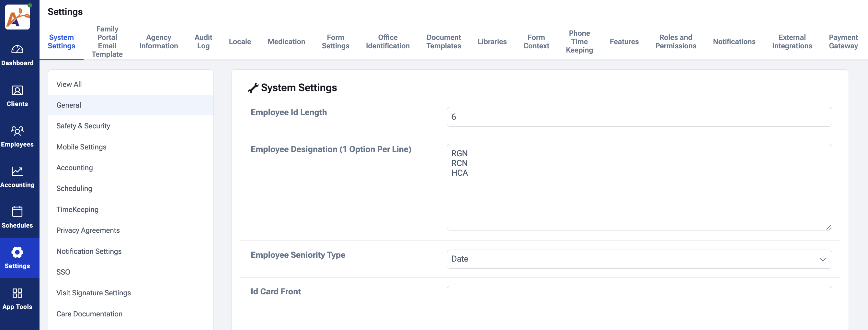Open Safety & Security settings
This screenshot has height=330, width=868.
(131, 126)
